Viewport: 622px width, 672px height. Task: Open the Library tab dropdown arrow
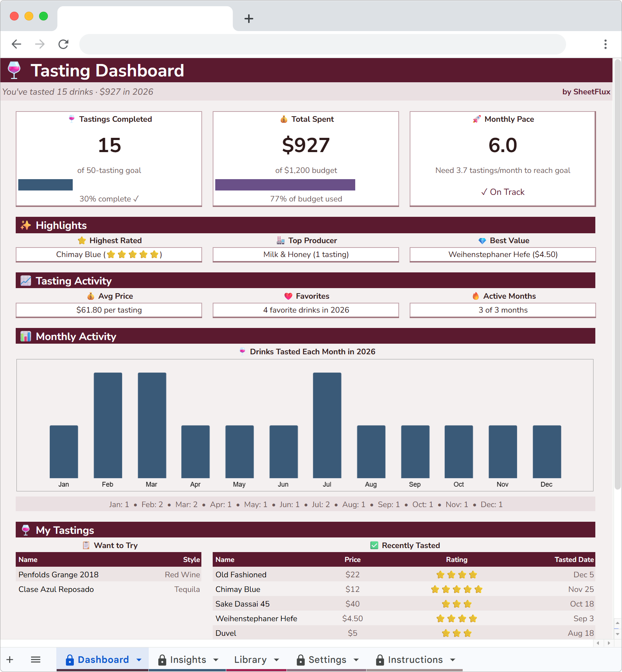pyautogui.click(x=277, y=660)
